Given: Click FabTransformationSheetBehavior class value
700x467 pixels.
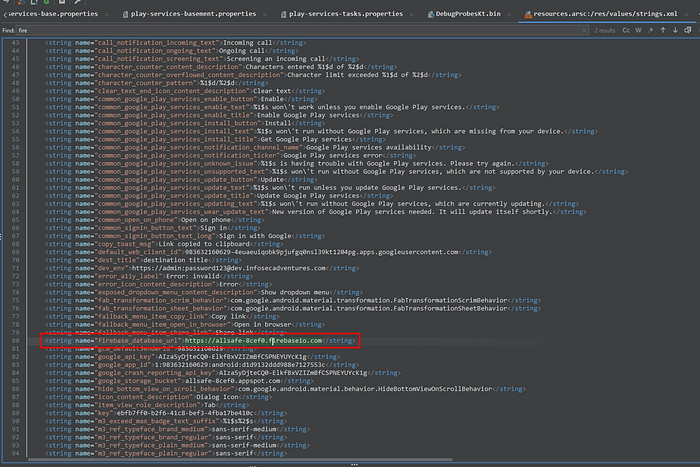Looking at the screenshot, I should [369, 309].
